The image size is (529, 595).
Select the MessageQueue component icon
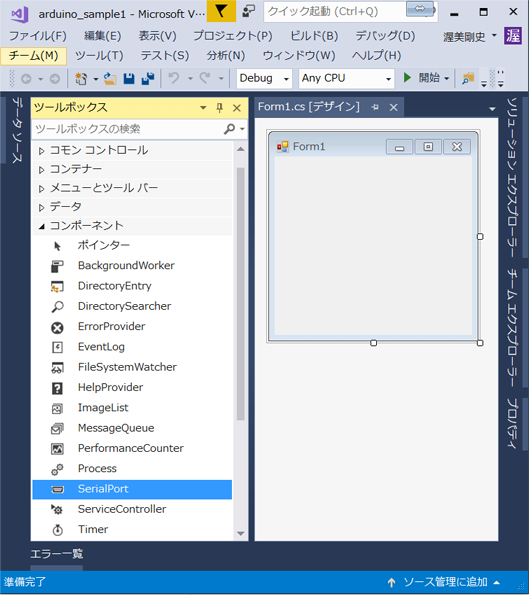click(57, 429)
